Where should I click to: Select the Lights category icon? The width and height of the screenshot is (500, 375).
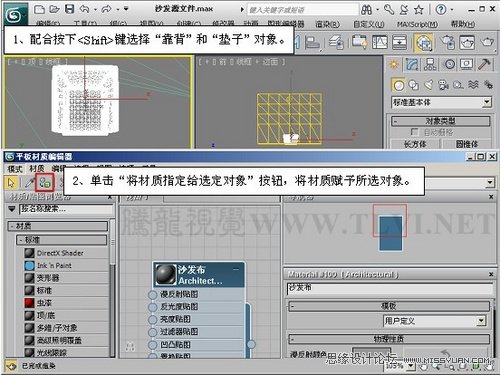coord(429,85)
